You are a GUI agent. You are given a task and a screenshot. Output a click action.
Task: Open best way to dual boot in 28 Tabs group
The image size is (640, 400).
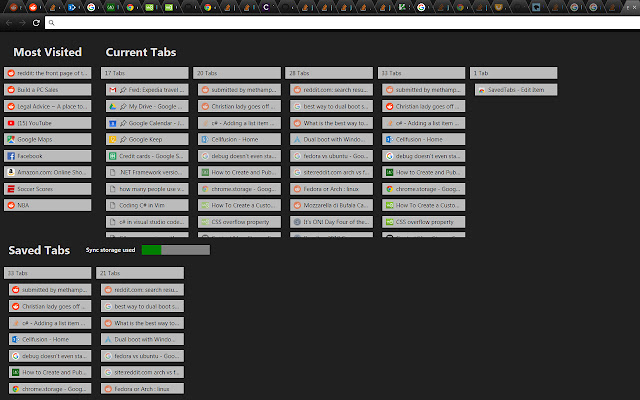pos(332,106)
